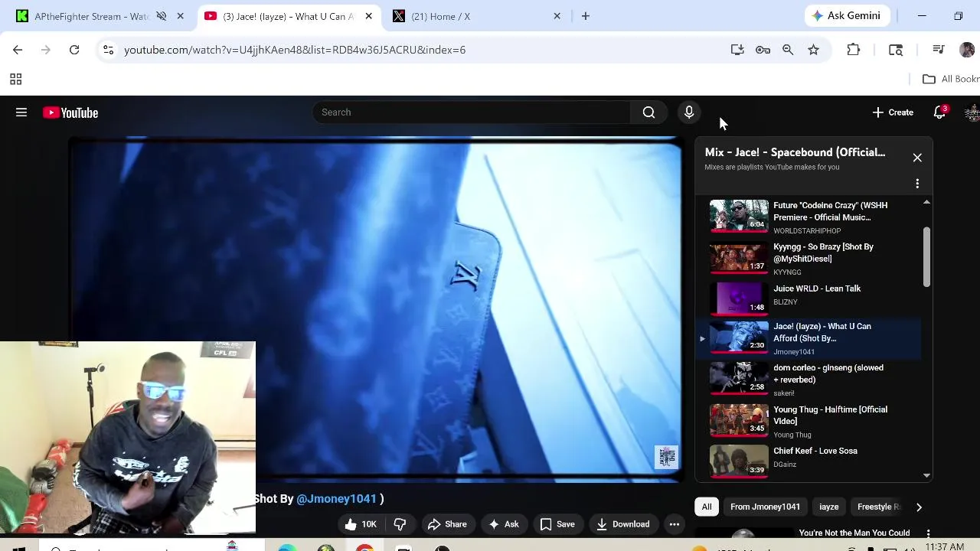Image resolution: width=980 pixels, height=551 pixels.
Task: Click the Create button
Action: tap(893, 112)
